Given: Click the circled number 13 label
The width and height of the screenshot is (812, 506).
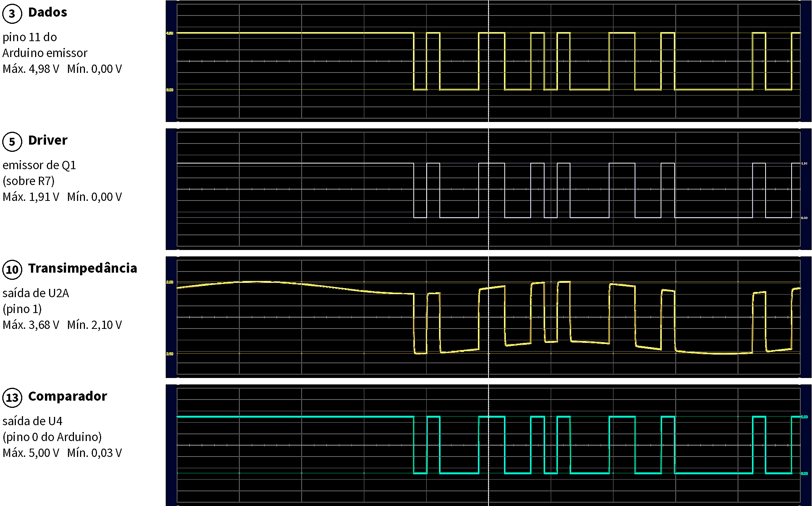Looking at the screenshot, I should [x=12, y=398].
